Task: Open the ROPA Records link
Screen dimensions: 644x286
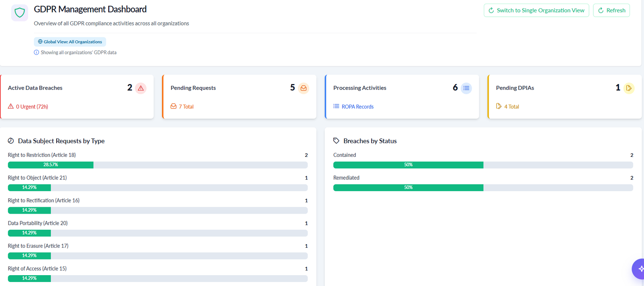Action: 357,107
